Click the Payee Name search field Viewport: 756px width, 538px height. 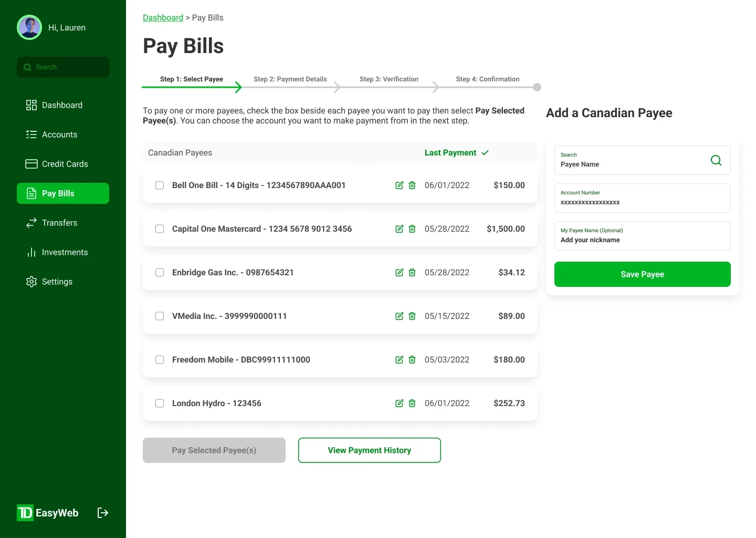tap(643, 160)
